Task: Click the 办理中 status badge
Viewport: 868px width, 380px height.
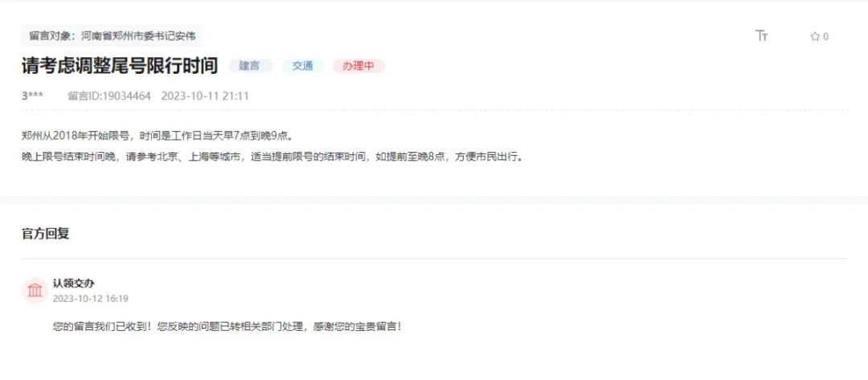Action: pyautogui.click(x=358, y=66)
